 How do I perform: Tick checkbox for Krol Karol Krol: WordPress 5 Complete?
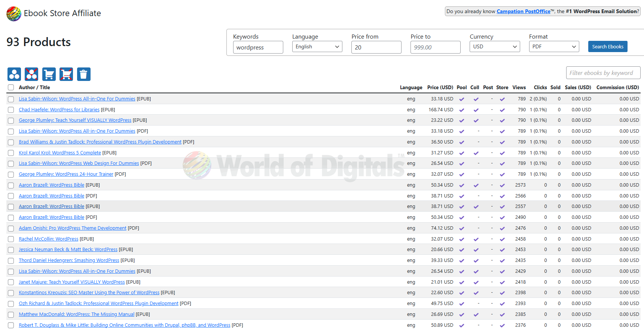tap(11, 153)
